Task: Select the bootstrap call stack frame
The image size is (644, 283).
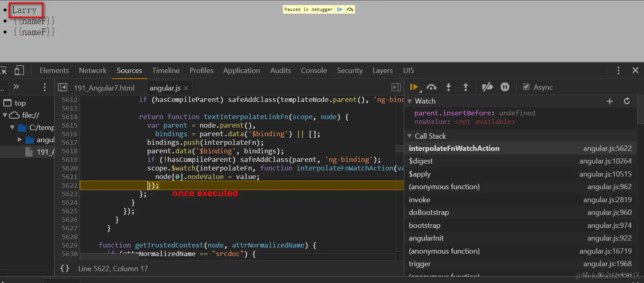Action: pyautogui.click(x=520, y=226)
